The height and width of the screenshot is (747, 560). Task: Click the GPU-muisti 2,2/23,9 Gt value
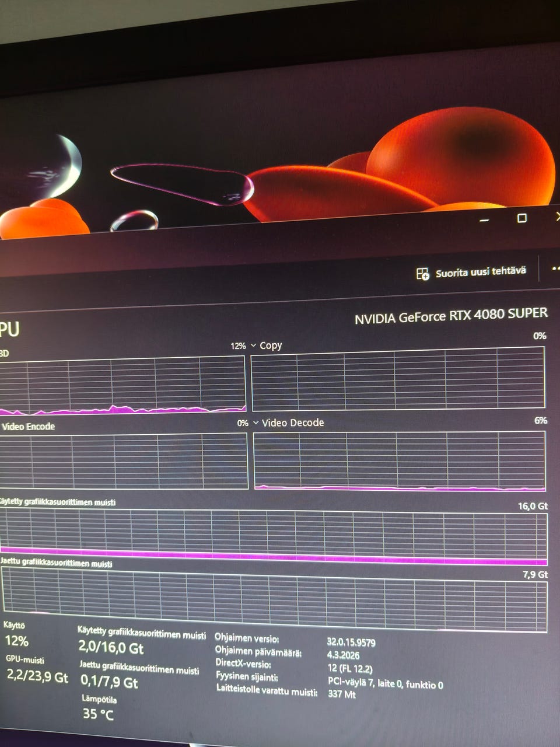pyautogui.click(x=37, y=676)
